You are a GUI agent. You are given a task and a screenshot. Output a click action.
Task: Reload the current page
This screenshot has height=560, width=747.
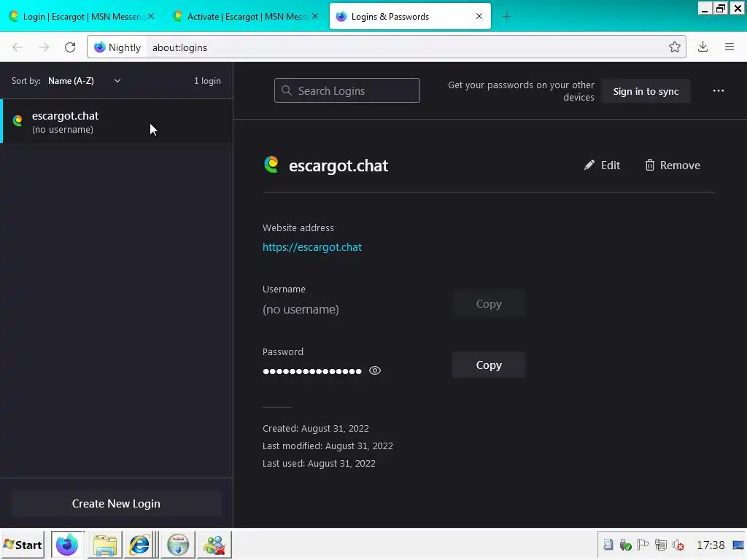click(x=70, y=47)
